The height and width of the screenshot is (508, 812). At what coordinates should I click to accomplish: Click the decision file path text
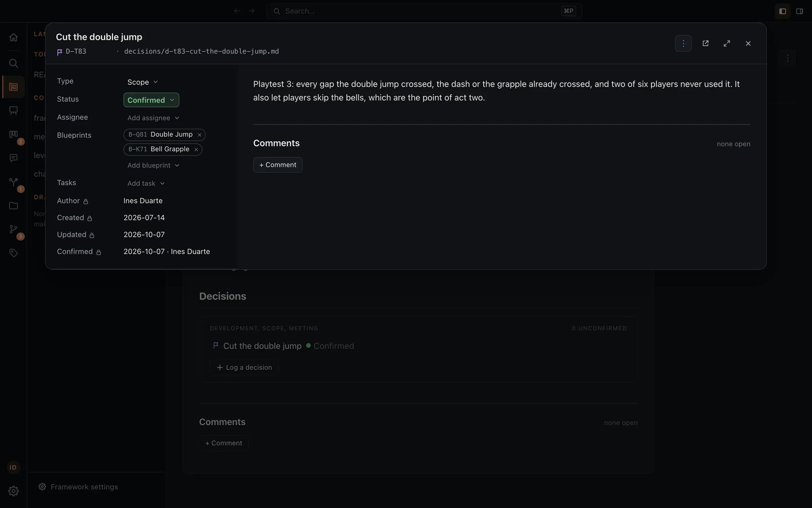pyautogui.click(x=201, y=51)
